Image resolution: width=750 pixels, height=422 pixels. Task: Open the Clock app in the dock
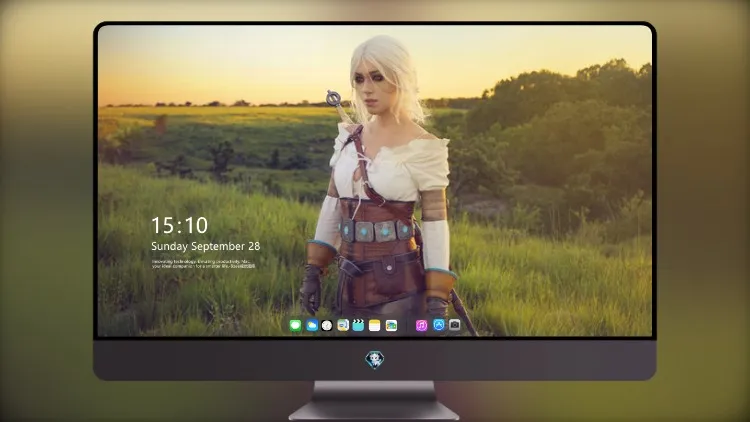(327, 326)
